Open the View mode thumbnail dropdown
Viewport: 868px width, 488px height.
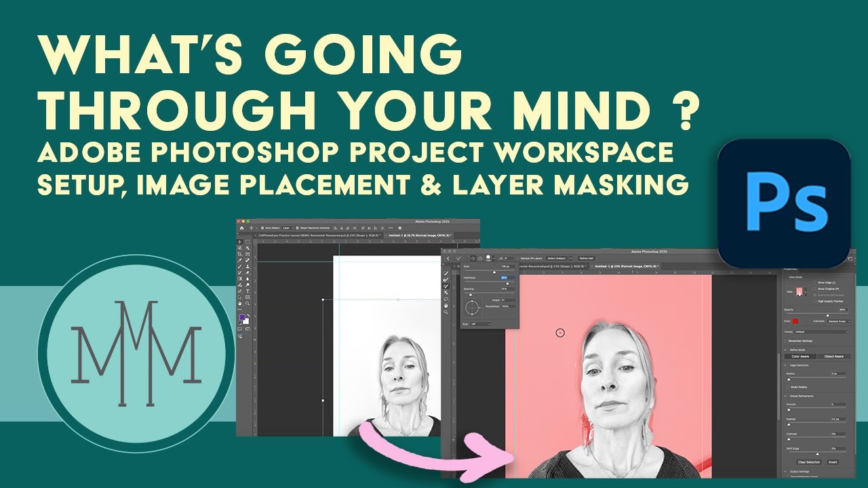[x=806, y=292]
